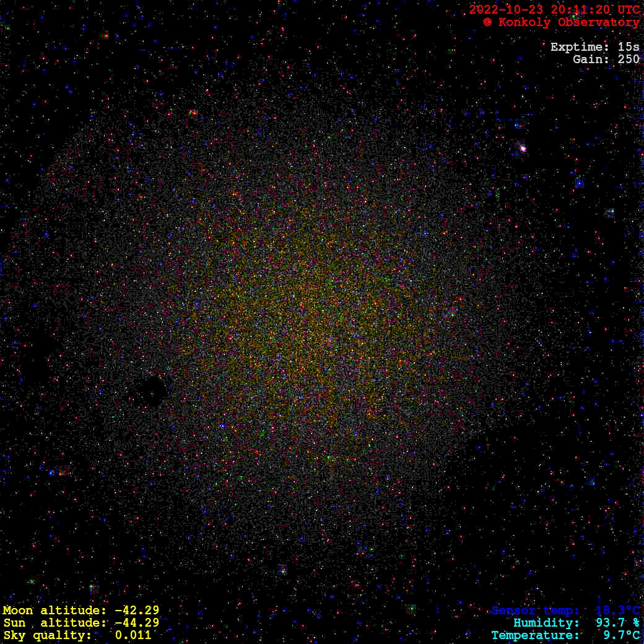644x644 pixels.
Task: Click the Temperature 9.7°C reading
Action: pos(565,635)
